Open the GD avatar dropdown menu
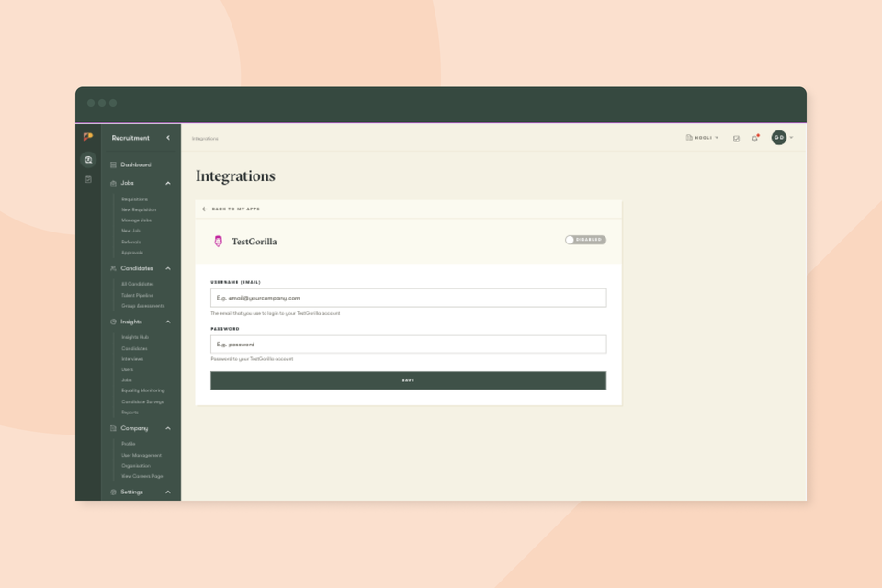882x588 pixels. 782,138
